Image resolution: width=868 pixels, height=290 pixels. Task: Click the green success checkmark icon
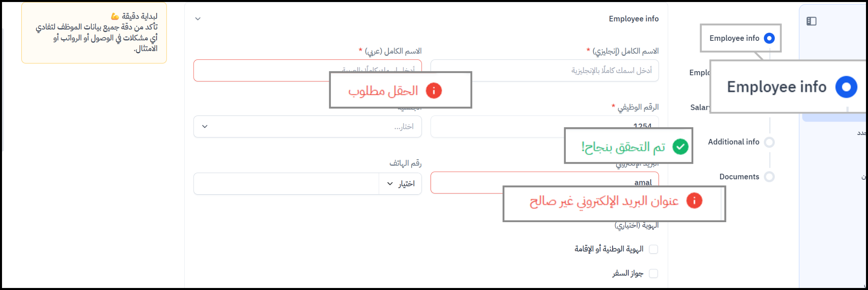pyautogui.click(x=680, y=147)
